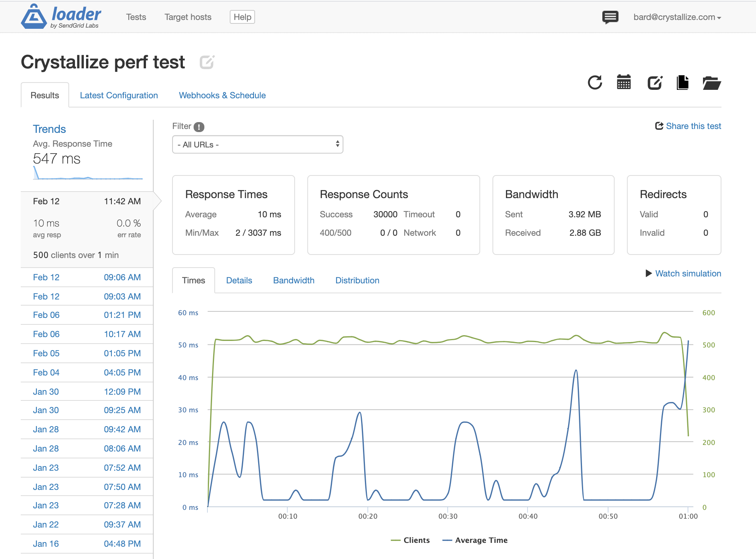
Task: Click the Help button in navbar
Action: click(x=242, y=17)
